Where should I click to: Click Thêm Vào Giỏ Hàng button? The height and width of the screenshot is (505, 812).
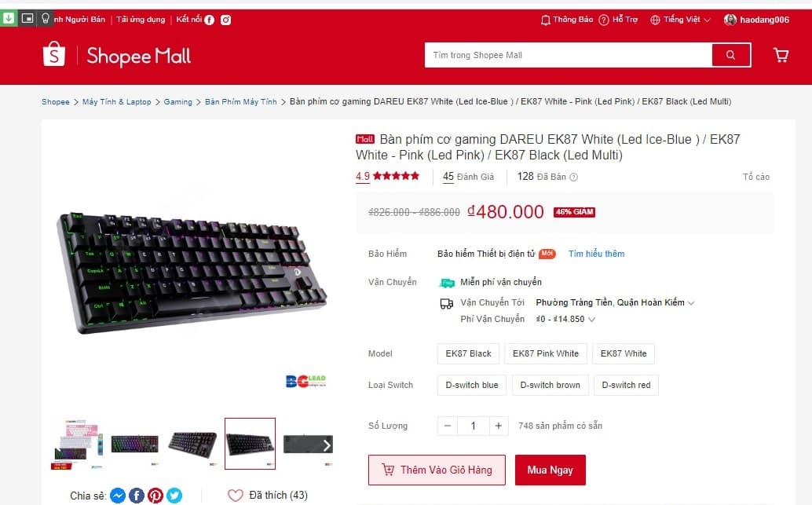(437, 470)
